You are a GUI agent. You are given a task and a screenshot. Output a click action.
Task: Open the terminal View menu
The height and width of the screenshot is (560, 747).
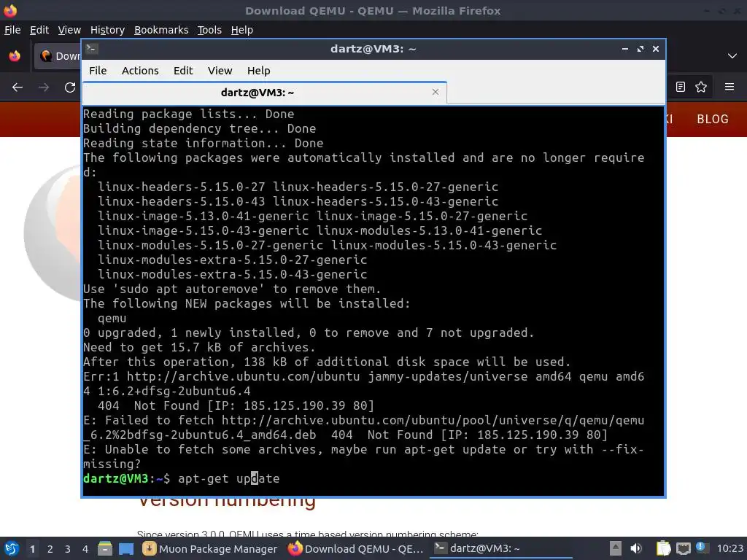(220, 71)
